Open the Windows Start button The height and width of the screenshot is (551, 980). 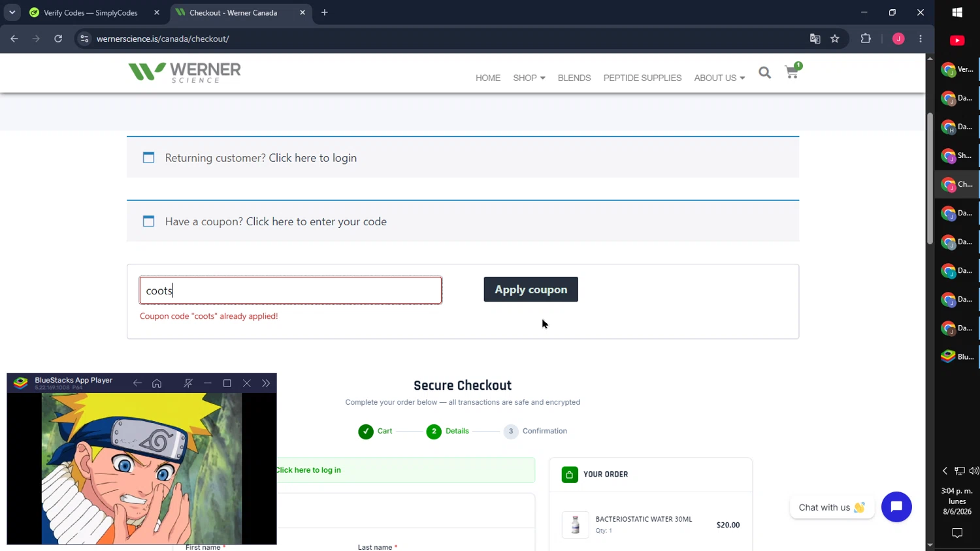click(x=957, y=12)
